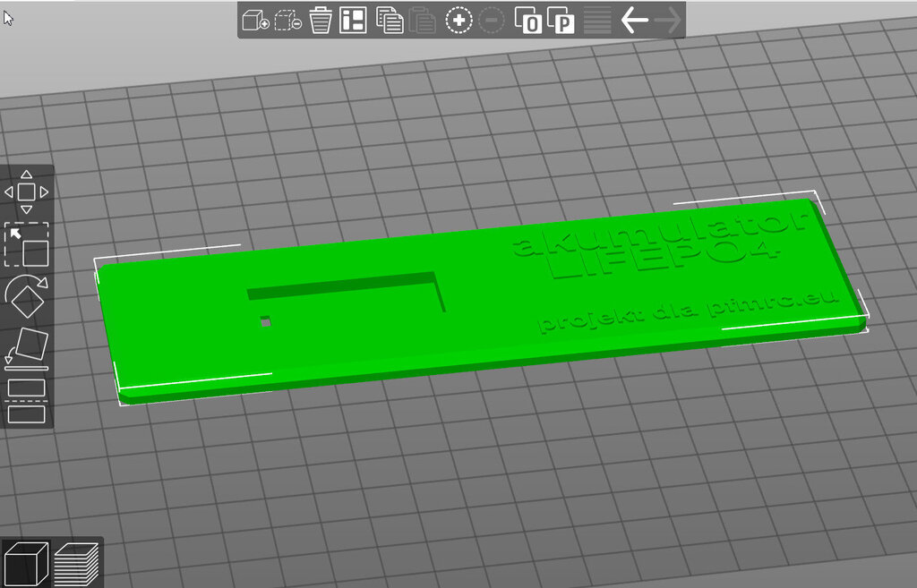
Task: Split the model to objects
Action: point(527,21)
